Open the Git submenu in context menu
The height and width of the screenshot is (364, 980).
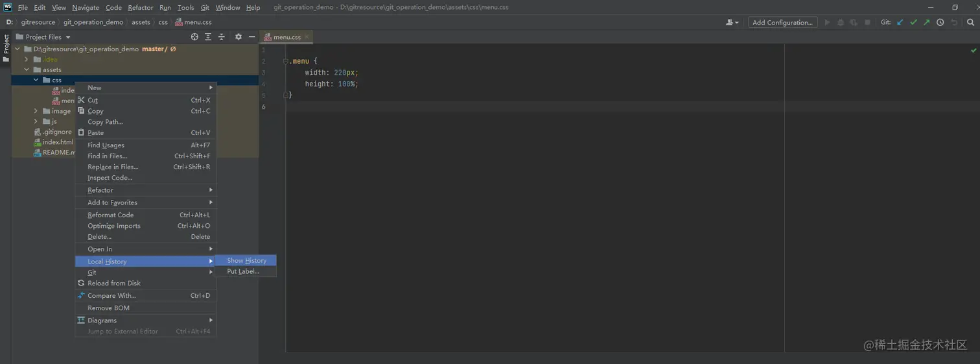(x=146, y=273)
